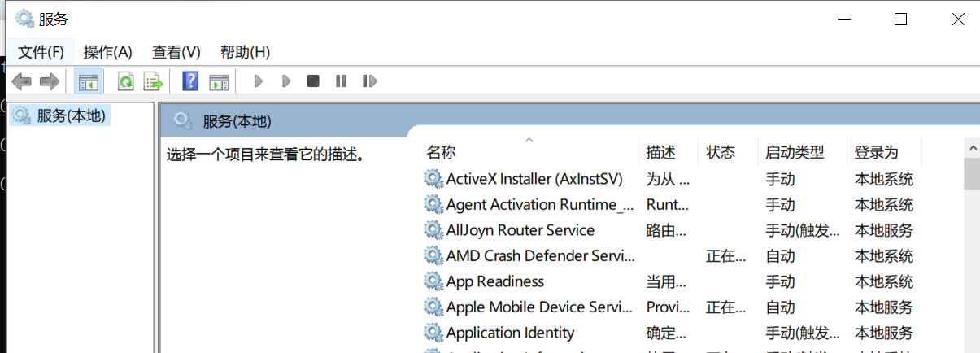Click 正在... status of Apple Mobile Device
Viewport: 980px width, 353px height.
(x=725, y=307)
